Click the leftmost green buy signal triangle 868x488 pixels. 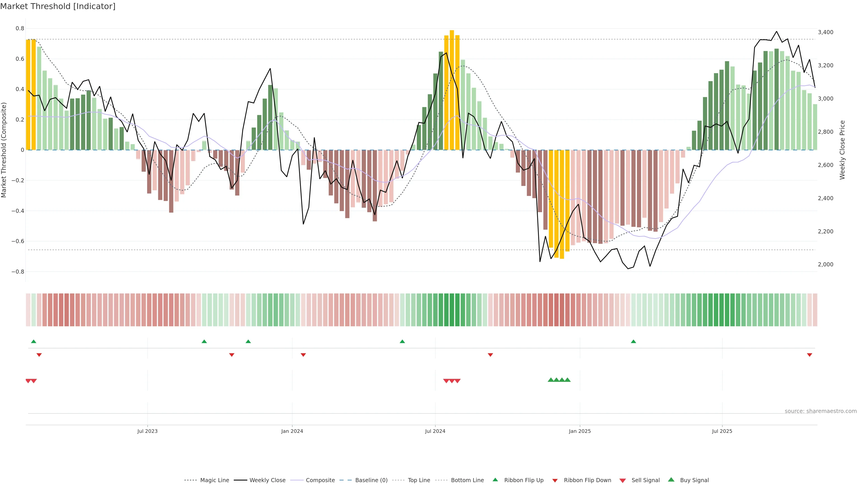pos(551,380)
